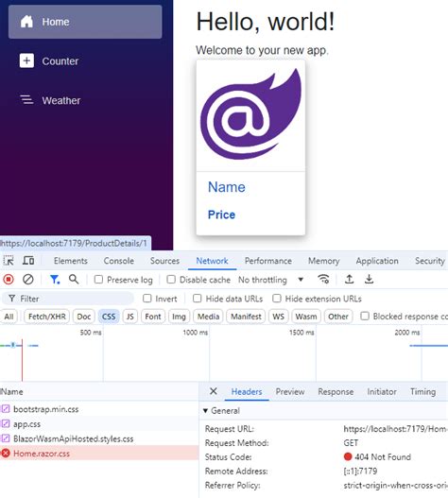
Task: Open the Sources tab
Action: point(164,261)
